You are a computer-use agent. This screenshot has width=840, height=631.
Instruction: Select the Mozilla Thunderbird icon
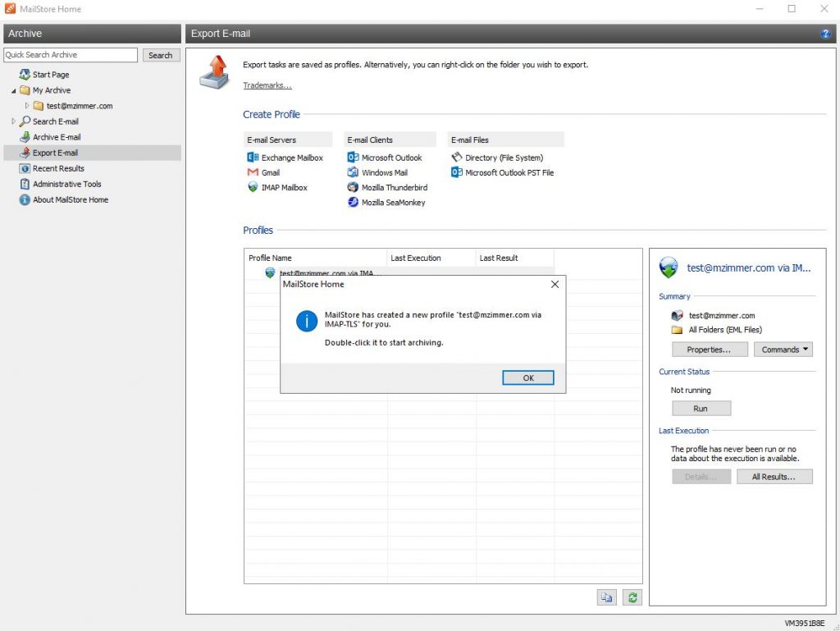tap(353, 188)
